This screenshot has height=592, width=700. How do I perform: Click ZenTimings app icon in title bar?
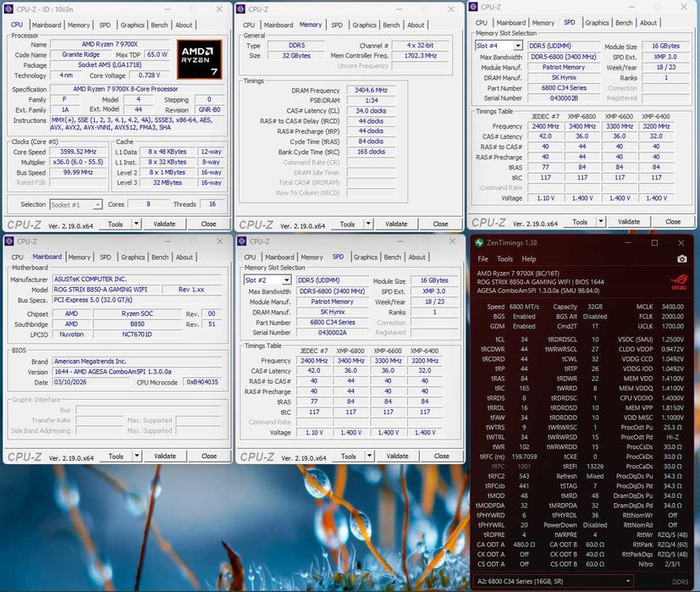pyautogui.click(x=479, y=242)
